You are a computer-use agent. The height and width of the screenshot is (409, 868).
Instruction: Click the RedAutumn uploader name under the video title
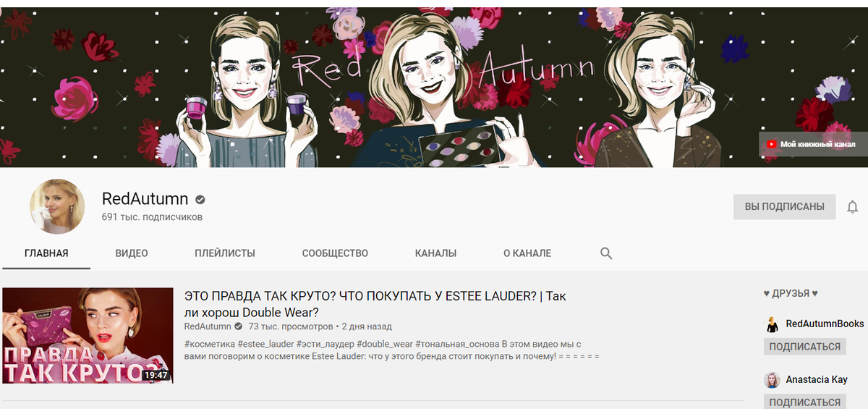point(208,326)
